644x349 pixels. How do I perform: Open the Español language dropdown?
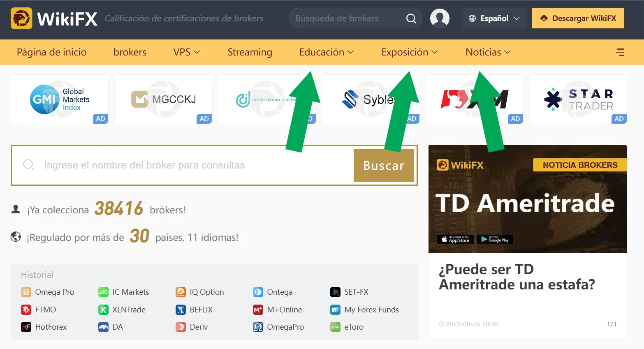494,18
